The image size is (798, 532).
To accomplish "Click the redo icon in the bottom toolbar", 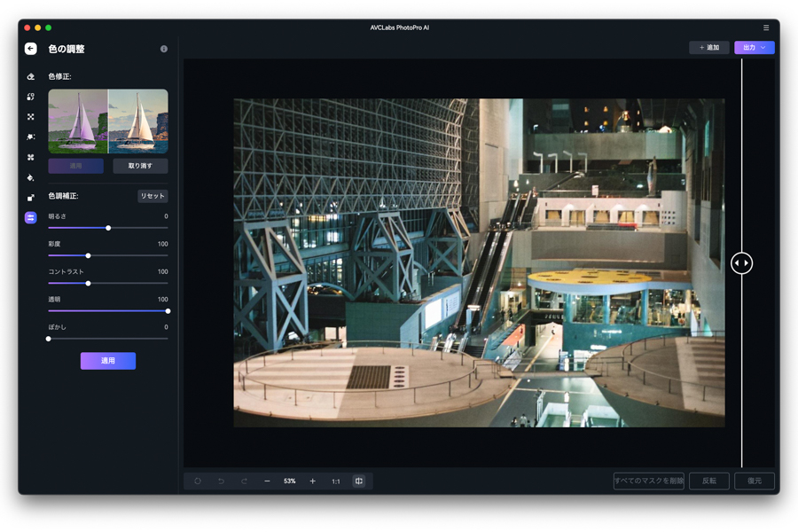I will click(x=243, y=481).
